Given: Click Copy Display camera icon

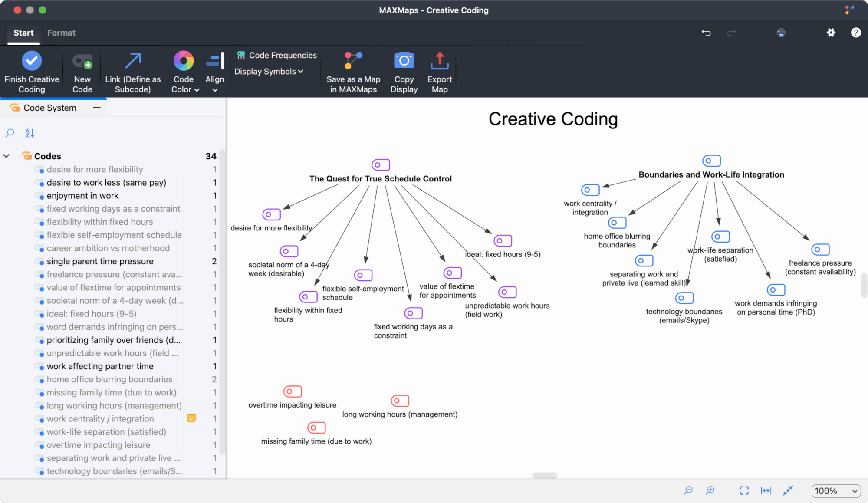Looking at the screenshot, I should tap(404, 61).
